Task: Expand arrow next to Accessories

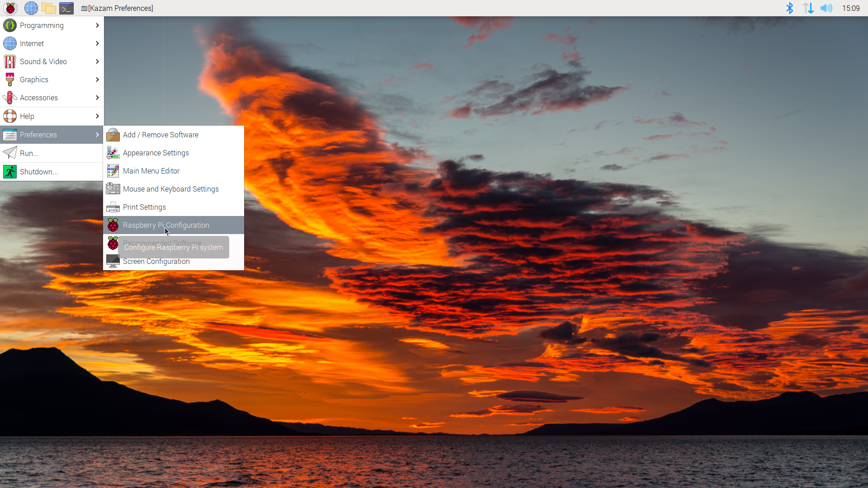Action: (x=97, y=98)
